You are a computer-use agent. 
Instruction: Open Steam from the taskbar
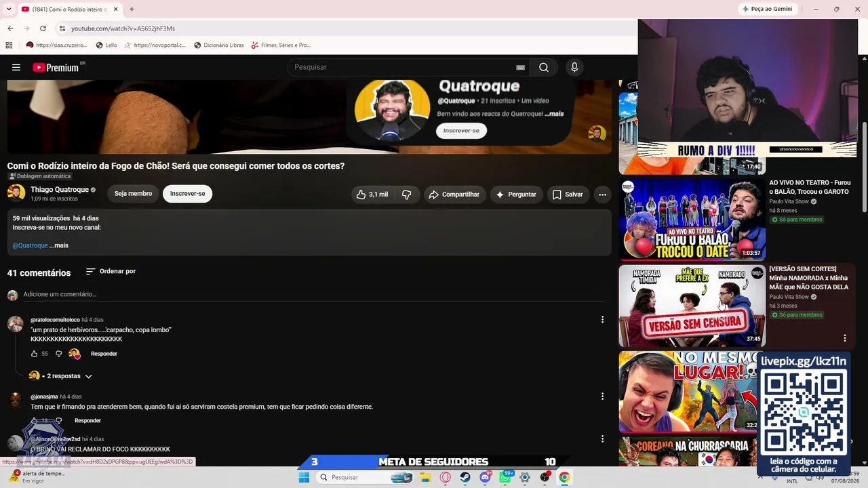click(x=465, y=477)
